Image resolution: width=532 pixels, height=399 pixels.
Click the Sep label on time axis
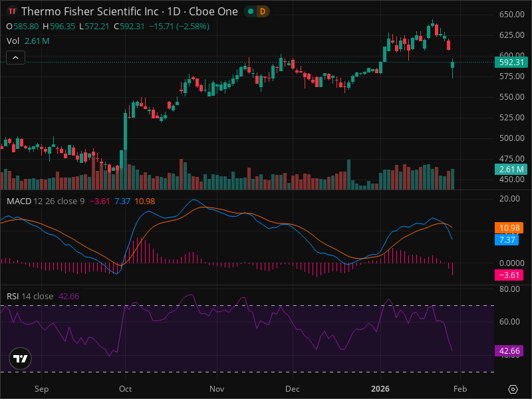[41, 389]
